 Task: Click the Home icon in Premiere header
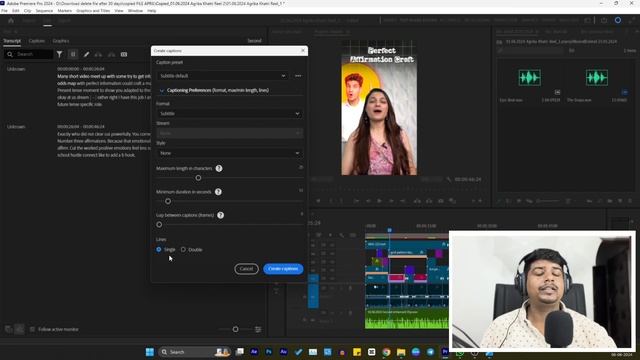pos(11,20)
